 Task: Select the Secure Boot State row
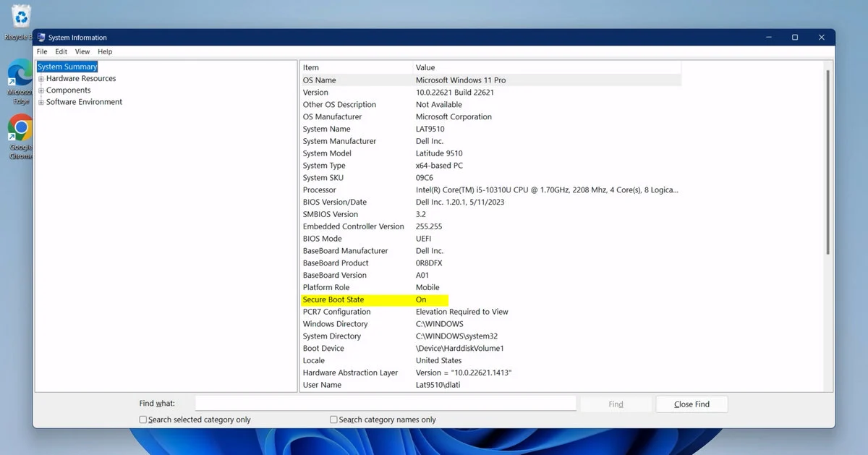click(490, 299)
